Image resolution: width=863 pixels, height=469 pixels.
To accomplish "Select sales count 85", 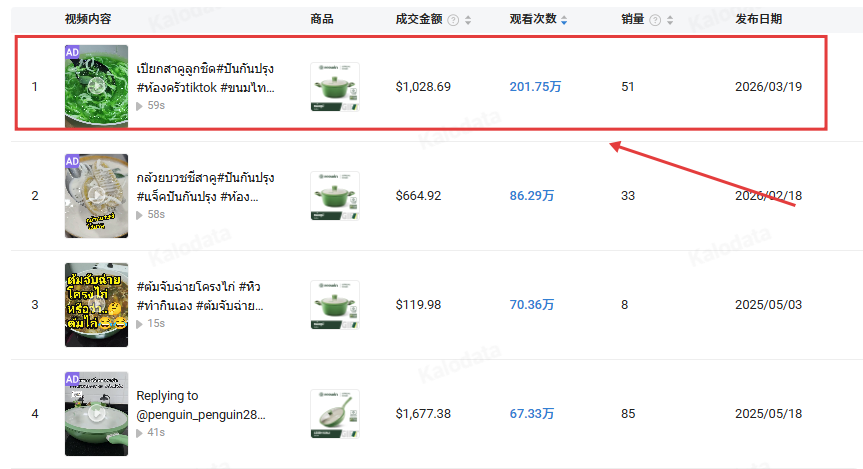I will point(628,413).
